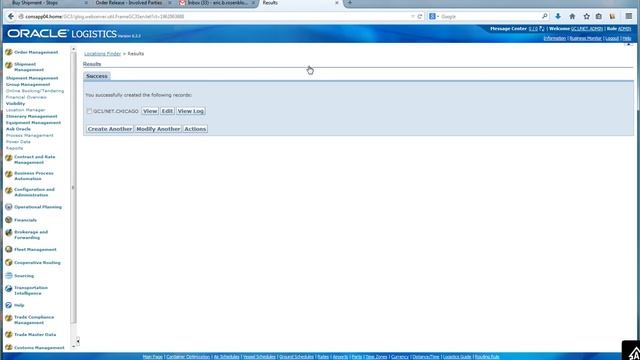Viewport: 640px width, 360px height.
Task: Click the Trade Master Data icon
Action: pyautogui.click(x=9, y=334)
